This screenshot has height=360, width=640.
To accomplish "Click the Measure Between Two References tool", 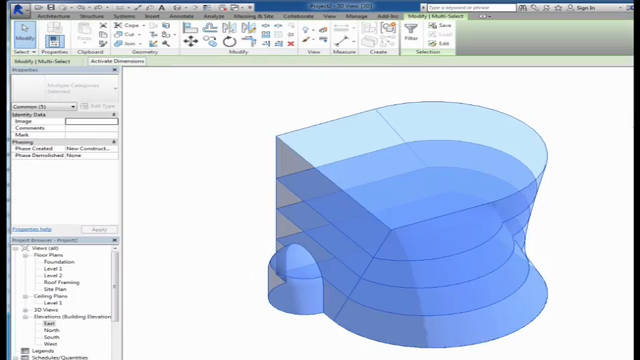I will click(x=341, y=28).
